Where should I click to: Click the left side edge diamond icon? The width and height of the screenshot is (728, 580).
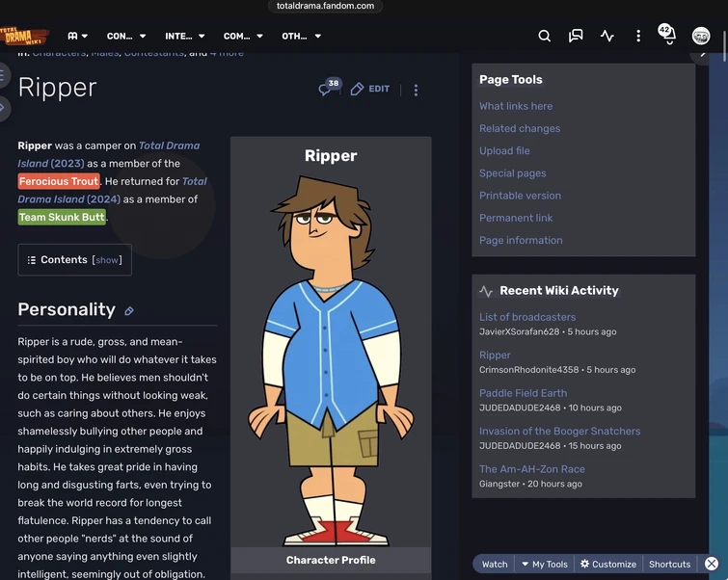click(3, 108)
